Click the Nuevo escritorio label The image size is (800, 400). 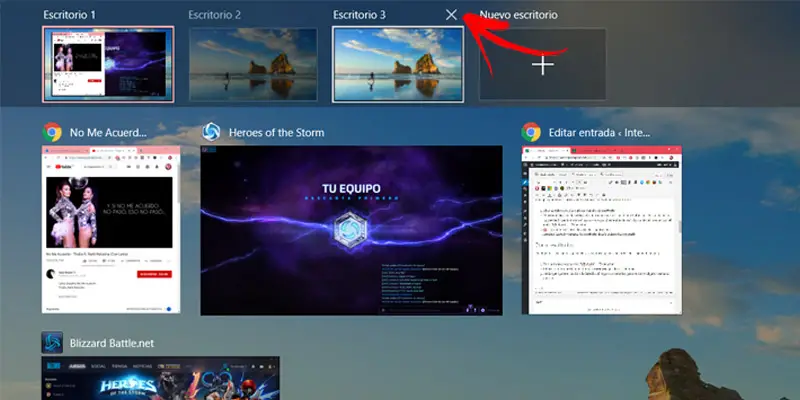pyautogui.click(x=518, y=15)
